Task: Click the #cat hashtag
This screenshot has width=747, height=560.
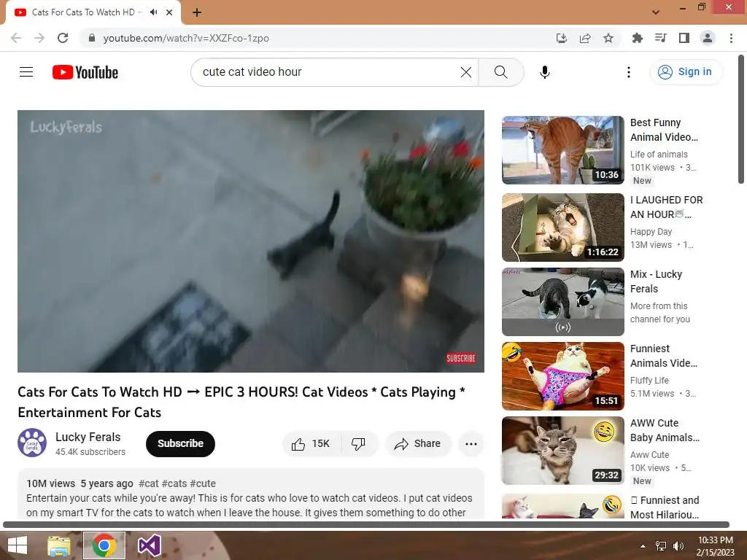Action: click(x=148, y=483)
